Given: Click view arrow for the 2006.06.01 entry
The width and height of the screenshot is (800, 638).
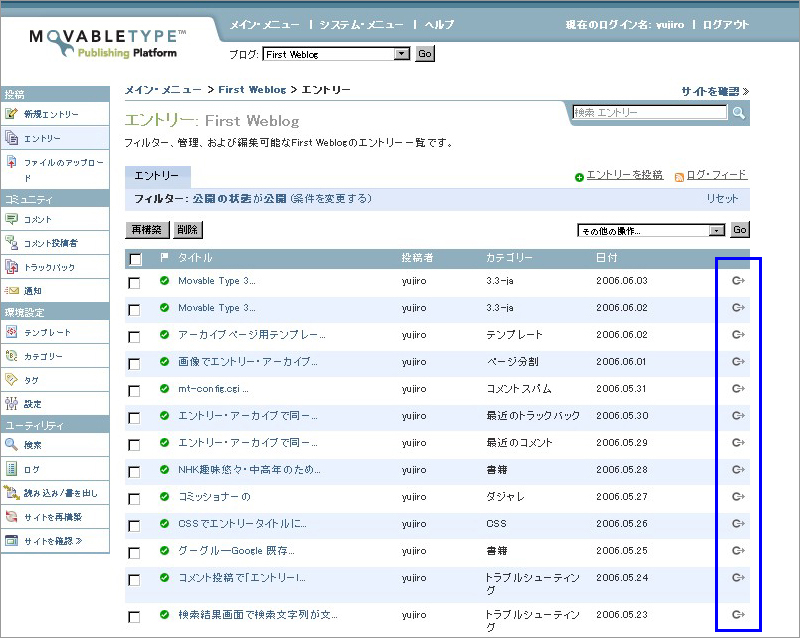Looking at the screenshot, I should (738, 361).
